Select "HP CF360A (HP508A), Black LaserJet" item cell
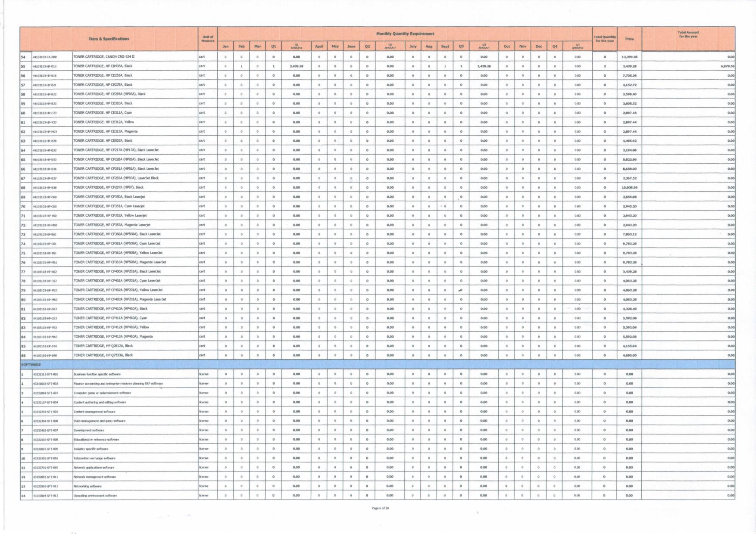 [135, 234]
